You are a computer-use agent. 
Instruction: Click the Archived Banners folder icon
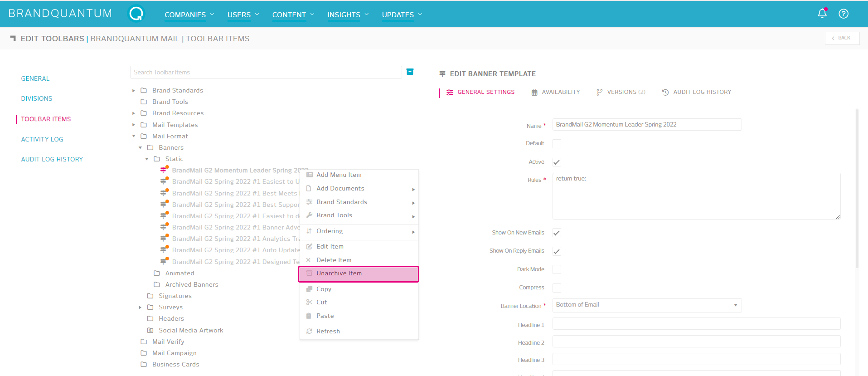[157, 284]
